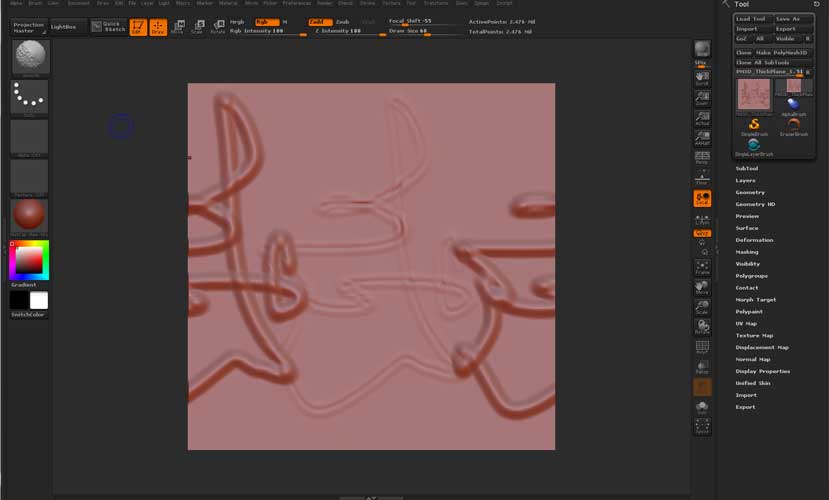Select the Rotate transform tool in top shelf

coord(218,27)
